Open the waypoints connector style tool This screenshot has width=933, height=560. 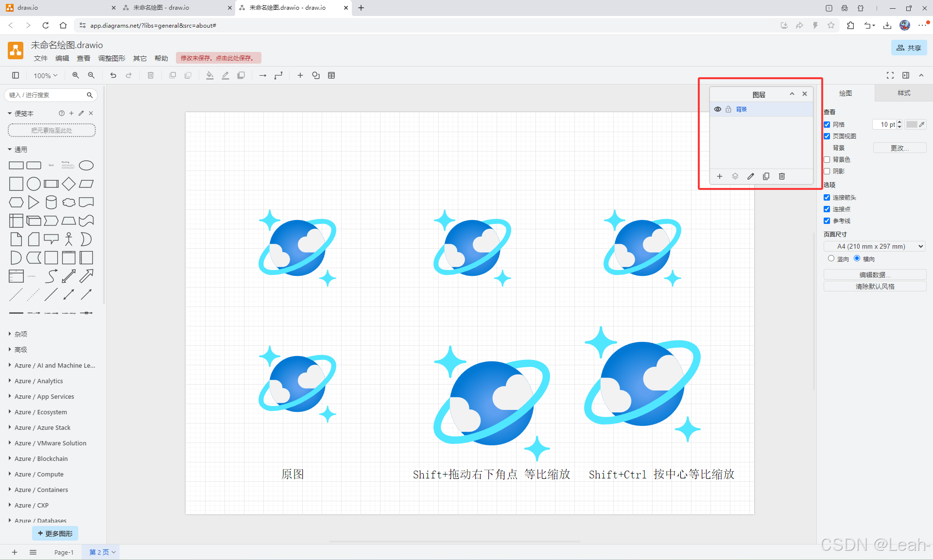click(278, 75)
